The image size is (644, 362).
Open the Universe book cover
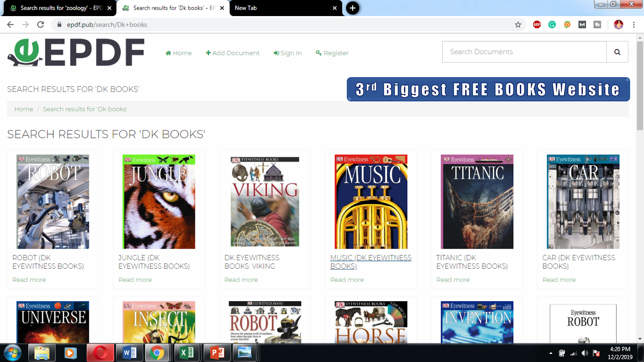53,322
